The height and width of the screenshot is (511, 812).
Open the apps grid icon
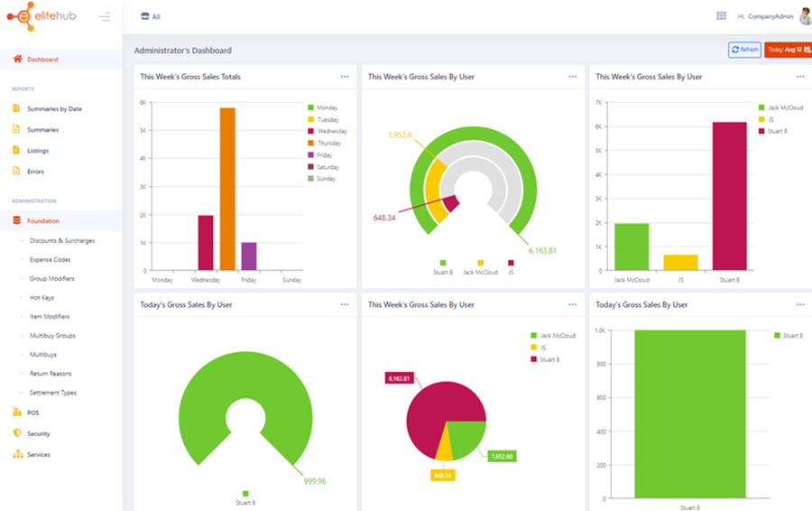(721, 16)
